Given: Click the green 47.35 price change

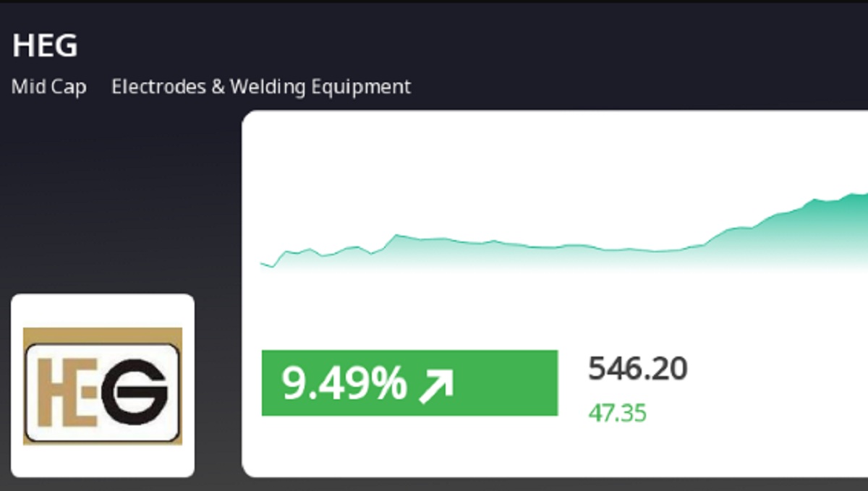Looking at the screenshot, I should 617,414.
